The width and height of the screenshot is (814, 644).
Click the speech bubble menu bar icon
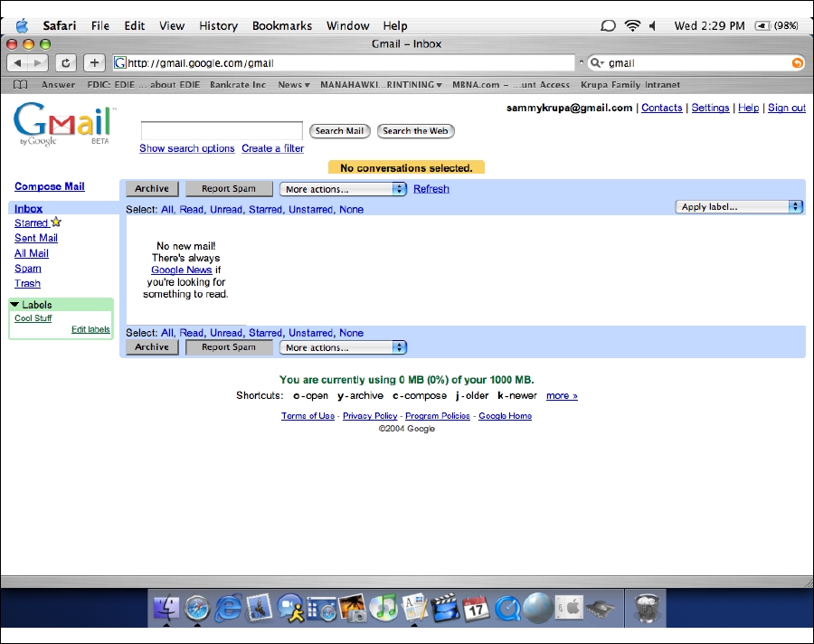pos(608,25)
